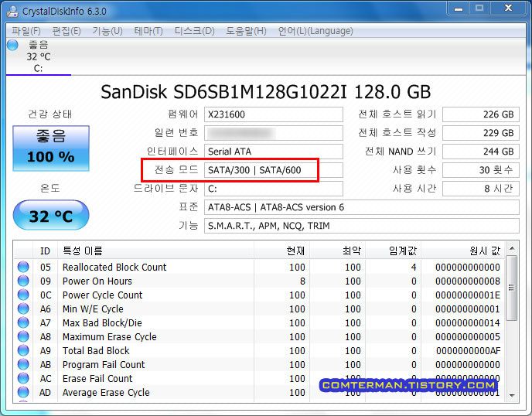Image resolution: width=532 pixels, height=416 pixels.
Task: Click threshold value 4 of Reallocated Block Count
Action: click(x=414, y=267)
